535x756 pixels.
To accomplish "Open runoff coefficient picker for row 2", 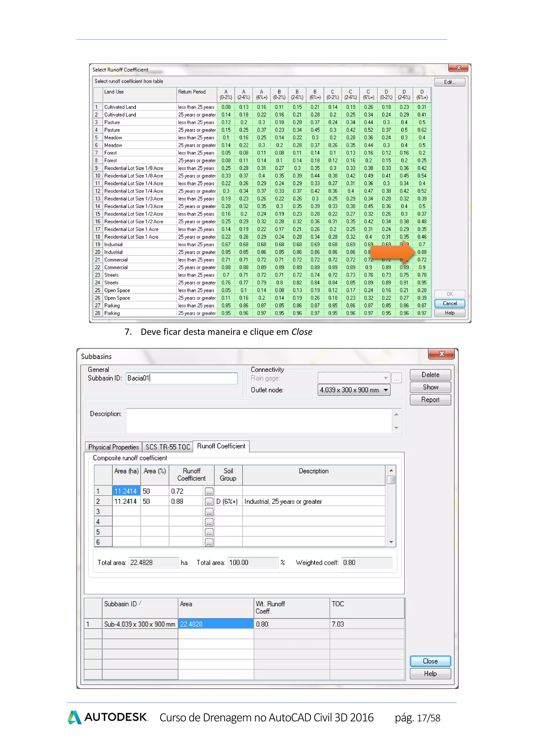I will pos(209,502).
